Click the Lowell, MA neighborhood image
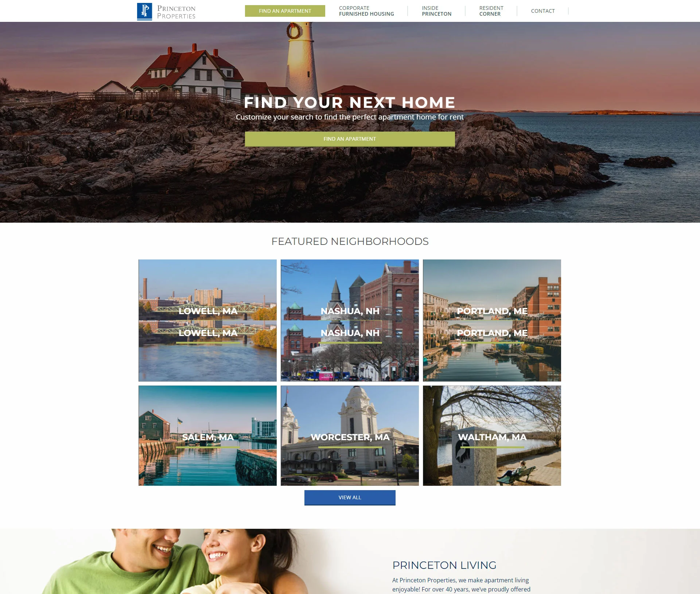 click(207, 320)
